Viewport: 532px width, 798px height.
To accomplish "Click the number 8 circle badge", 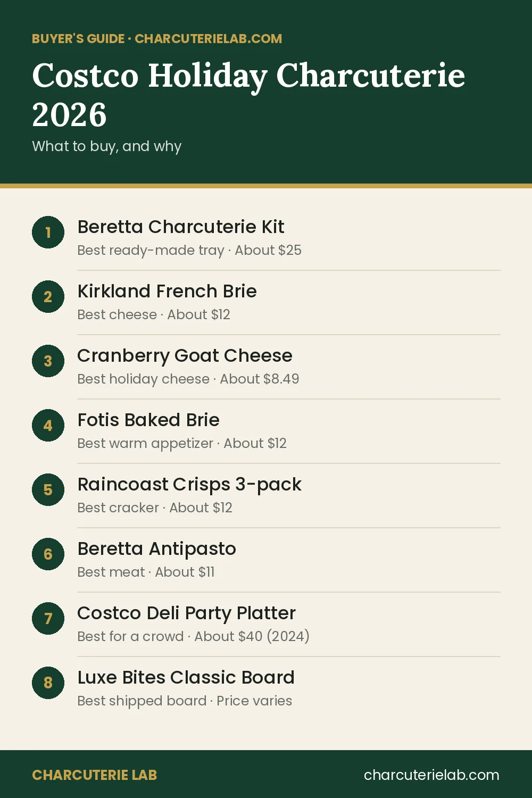I will point(48,683).
